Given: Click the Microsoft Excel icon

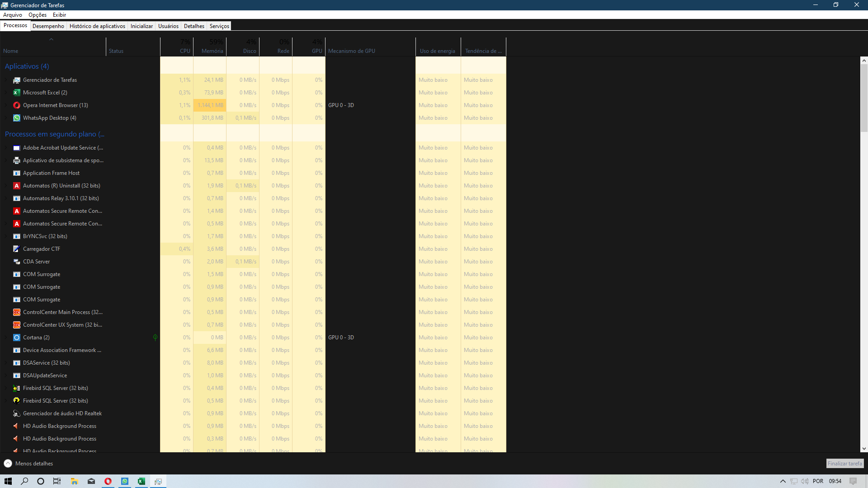Looking at the screenshot, I should click(x=17, y=92).
